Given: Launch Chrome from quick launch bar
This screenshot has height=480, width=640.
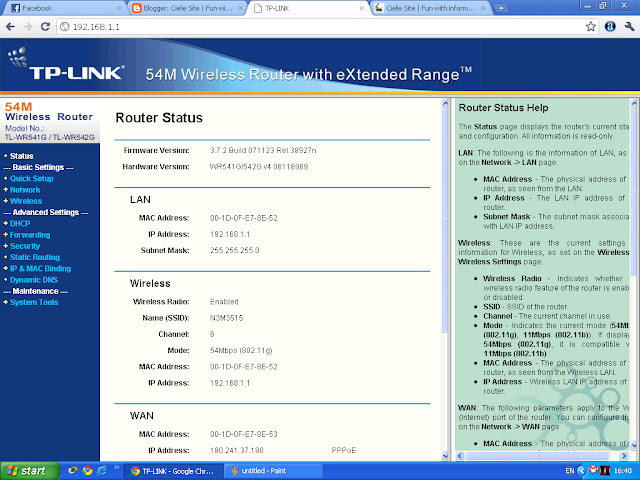Looking at the screenshot, I should click(87, 471).
